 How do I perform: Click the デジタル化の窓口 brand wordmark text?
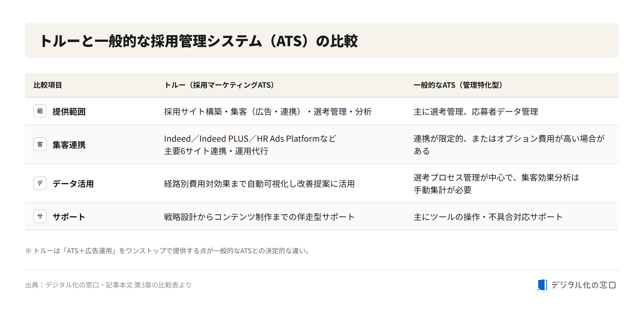(x=583, y=285)
